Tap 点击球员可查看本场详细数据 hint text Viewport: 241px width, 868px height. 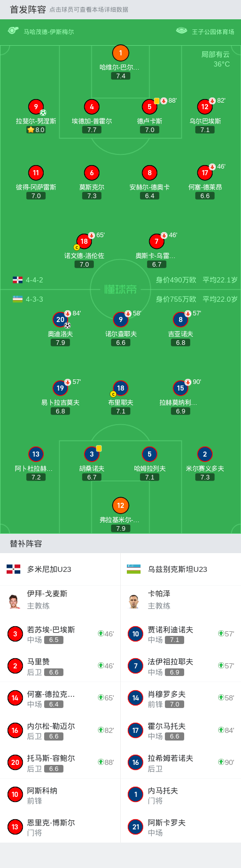(x=89, y=10)
